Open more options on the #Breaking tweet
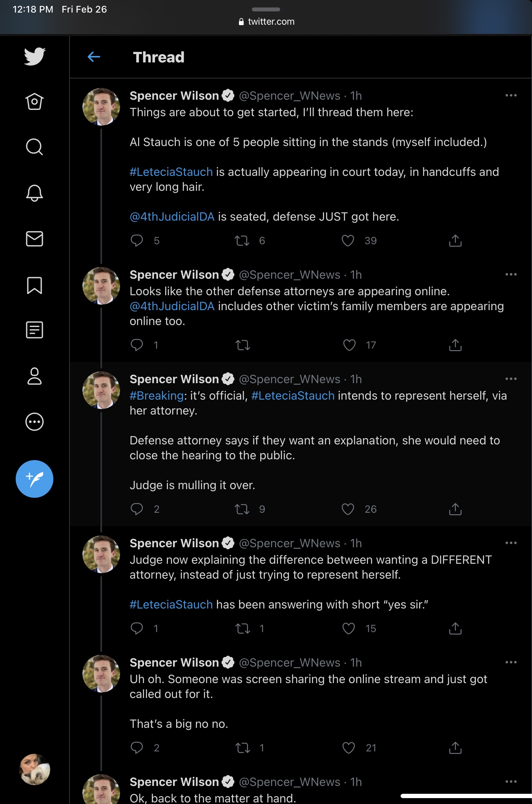 coord(511,379)
